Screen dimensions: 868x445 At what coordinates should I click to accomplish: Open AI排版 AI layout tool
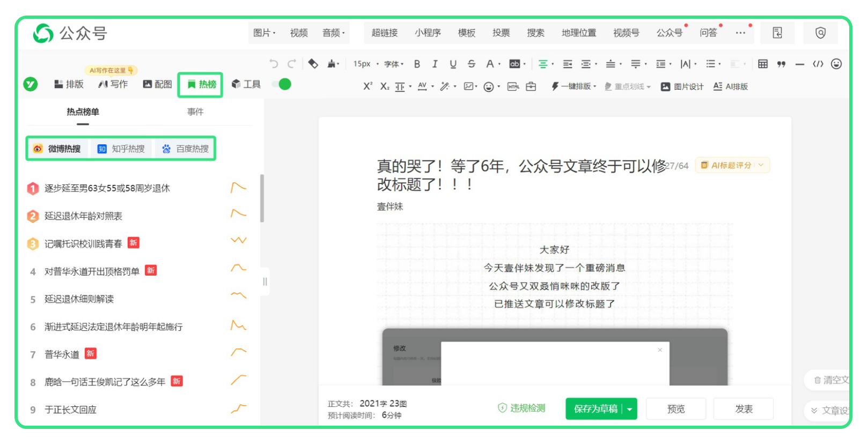pyautogui.click(x=730, y=86)
